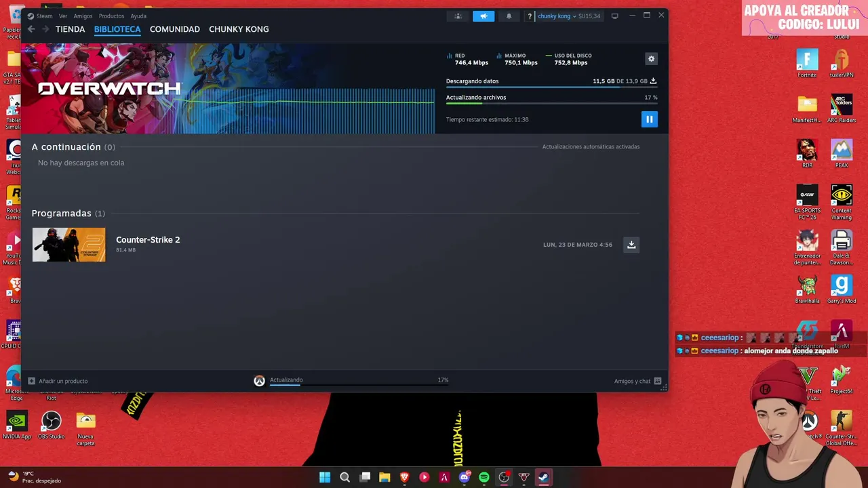Open Task View from the taskbar

pyautogui.click(x=365, y=477)
